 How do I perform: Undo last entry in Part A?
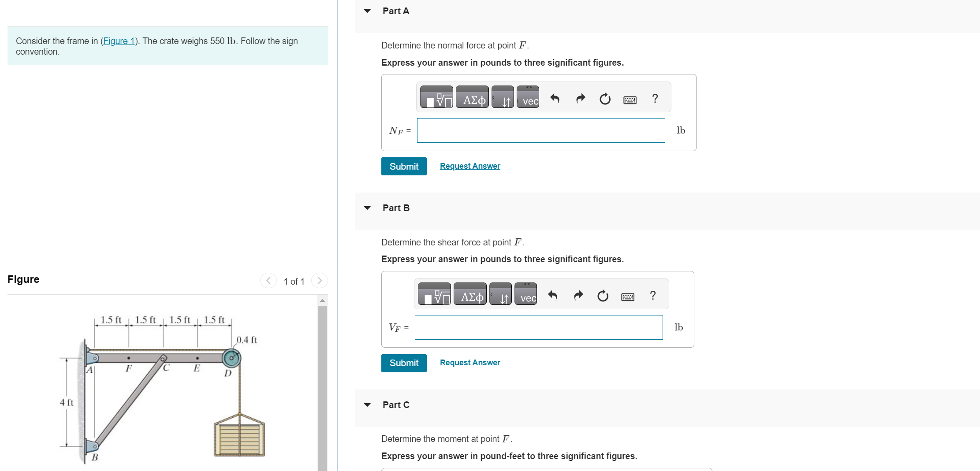555,98
